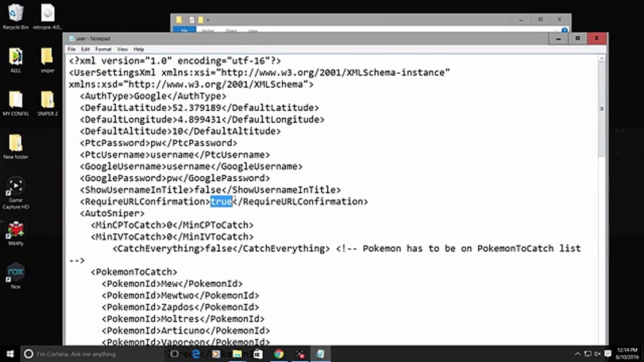Click the PokemonId line for Zapdos
Screen dimensions: 644x362
[x=180, y=307]
